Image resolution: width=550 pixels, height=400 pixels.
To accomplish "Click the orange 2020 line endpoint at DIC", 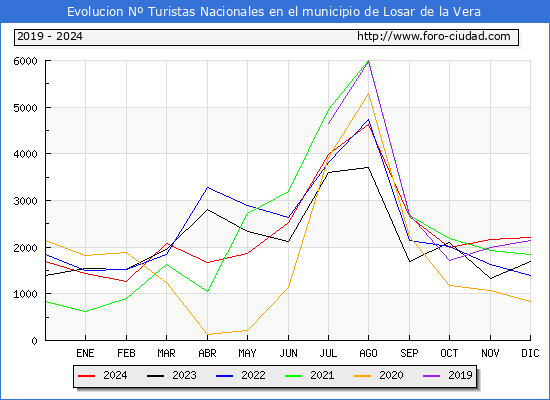I will tap(530, 301).
